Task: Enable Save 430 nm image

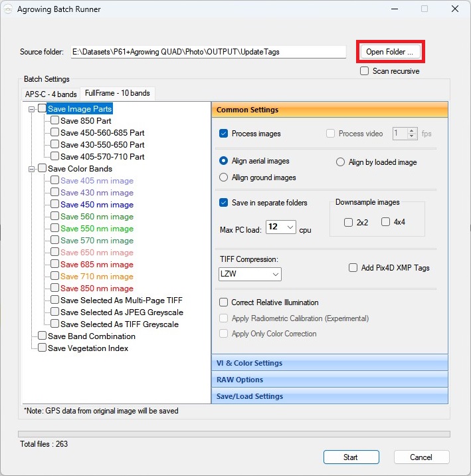Action: pyautogui.click(x=54, y=192)
